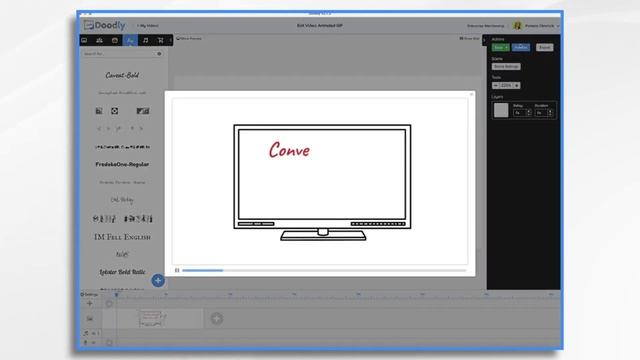Open the Props assets tab icon

(x=115, y=40)
